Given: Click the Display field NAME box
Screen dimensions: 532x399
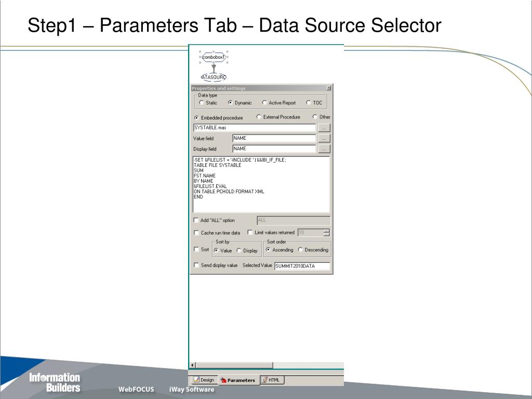Looking at the screenshot, I should coord(274,149).
